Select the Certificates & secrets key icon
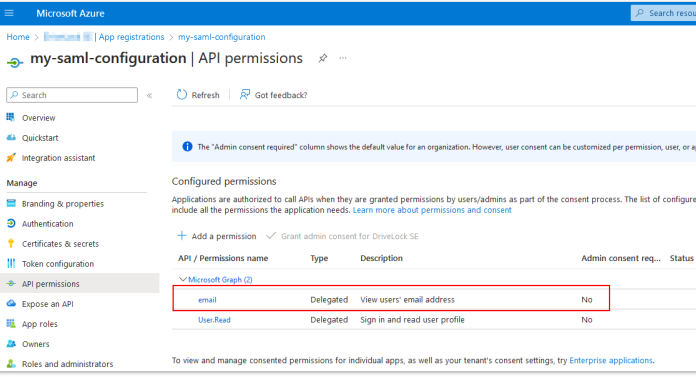 click(x=11, y=243)
